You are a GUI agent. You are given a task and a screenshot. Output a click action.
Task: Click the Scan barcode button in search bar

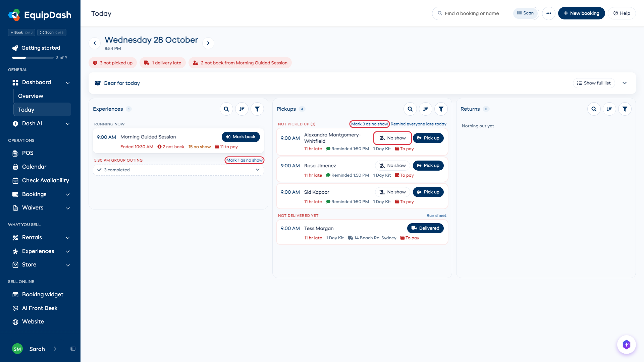pyautogui.click(x=525, y=13)
